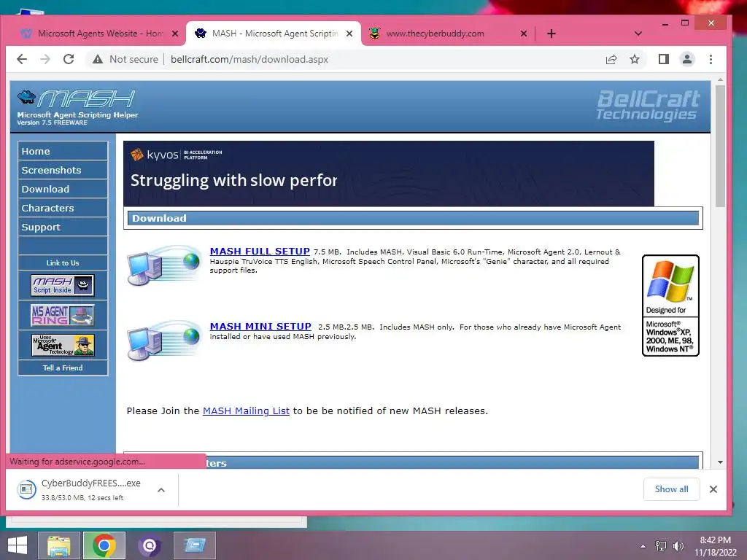This screenshot has height=560, width=747.
Task: Bookmark this page with the star icon
Action: coord(635,59)
